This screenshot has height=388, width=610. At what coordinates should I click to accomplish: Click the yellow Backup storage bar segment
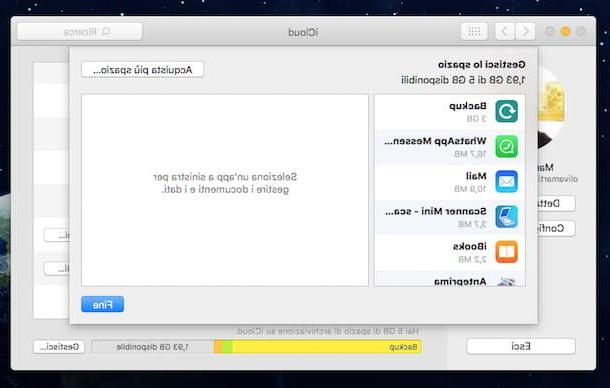point(326,347)
